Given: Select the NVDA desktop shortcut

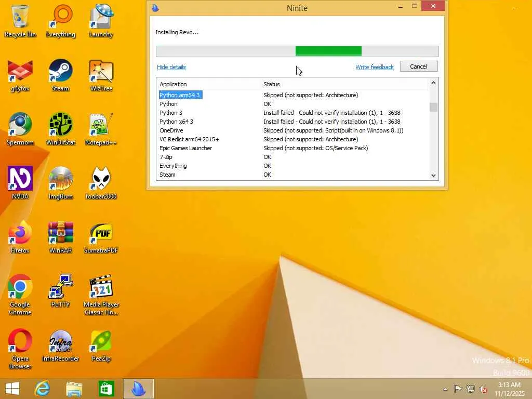Looking at the screenshot, I should 20,183.
